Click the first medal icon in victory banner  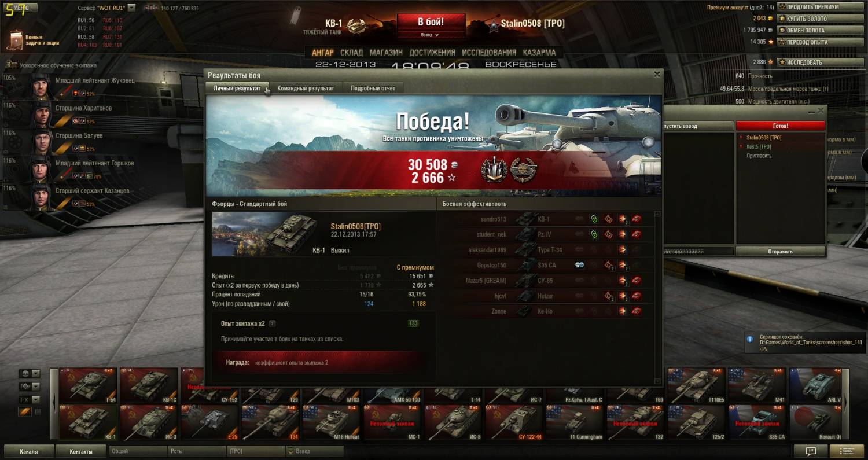tap(494, 171)
